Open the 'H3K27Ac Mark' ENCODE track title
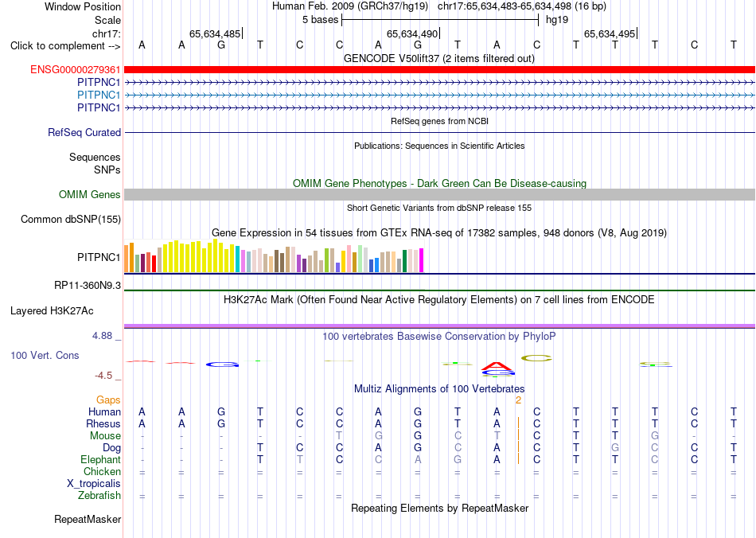756x538 pixels. [x=439, y=300]
